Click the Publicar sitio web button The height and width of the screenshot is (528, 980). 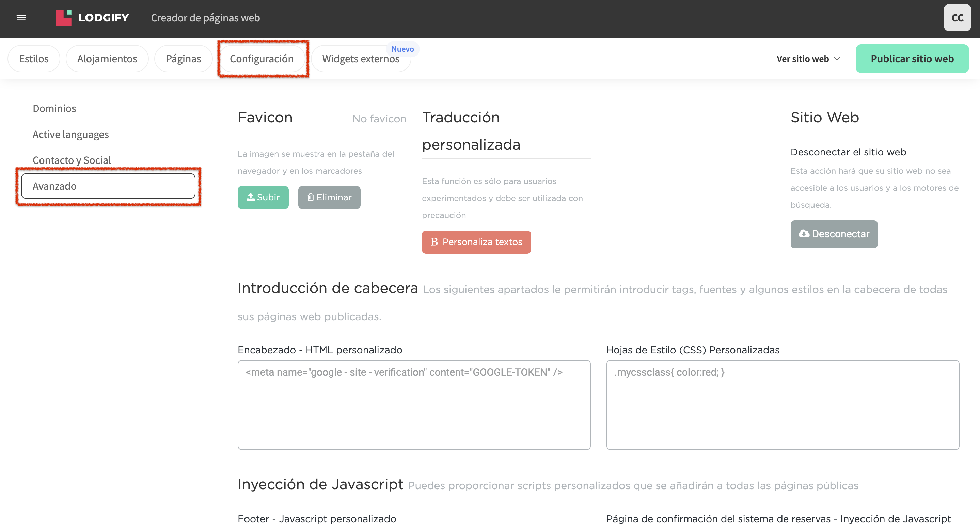point(912,58)
